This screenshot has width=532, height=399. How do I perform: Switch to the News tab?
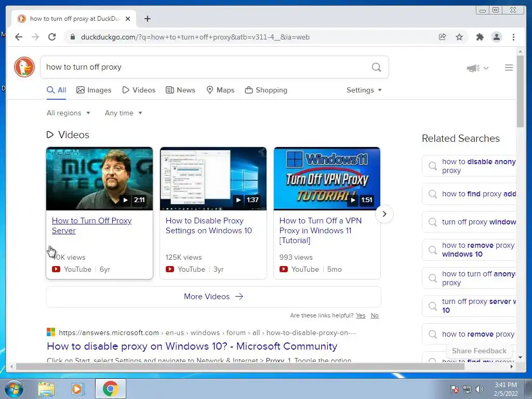[x=180, y=90]
